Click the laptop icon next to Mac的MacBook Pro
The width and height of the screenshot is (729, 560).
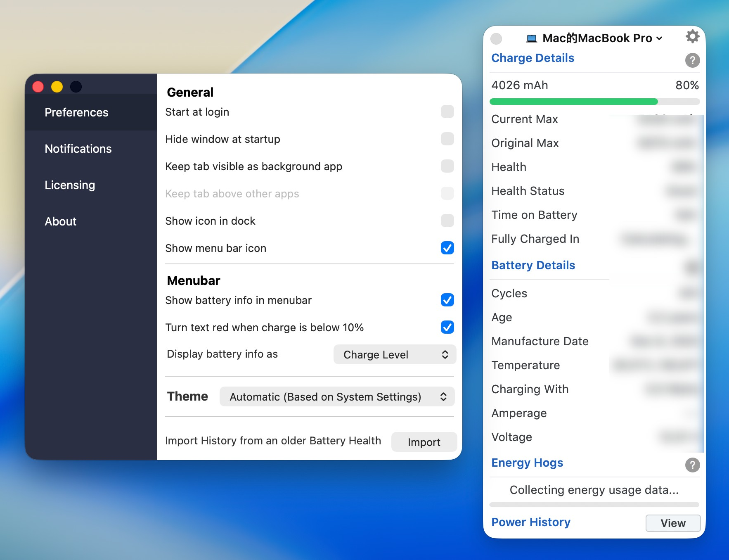tap(531, 38)
